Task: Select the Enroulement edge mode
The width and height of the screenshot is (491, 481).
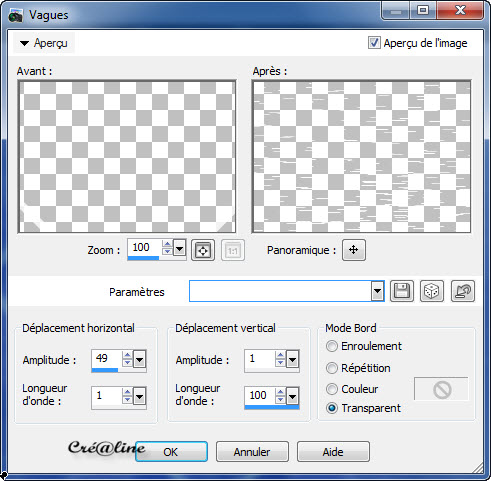Action: pos(332,346)
